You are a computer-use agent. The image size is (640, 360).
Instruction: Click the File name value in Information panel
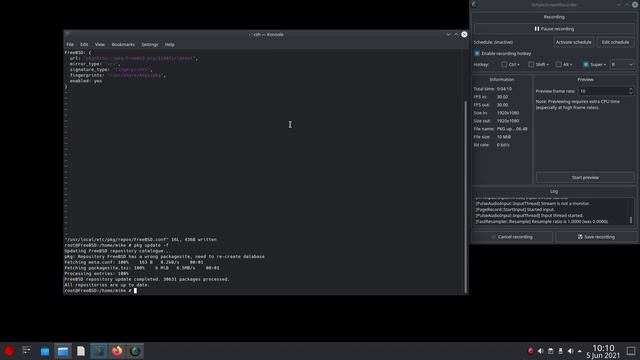coord(512,129)
